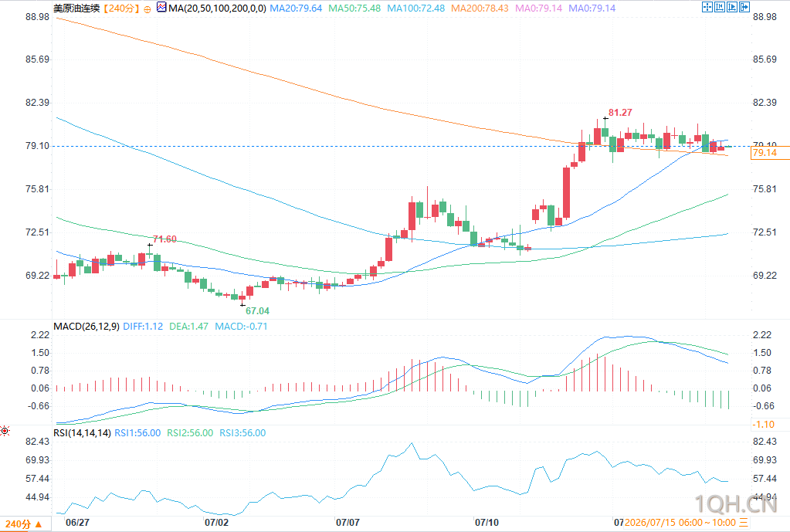Screen dimensions: 790x532
Task: Open the three-line menu icon after date range
Action: coord(744,523)
